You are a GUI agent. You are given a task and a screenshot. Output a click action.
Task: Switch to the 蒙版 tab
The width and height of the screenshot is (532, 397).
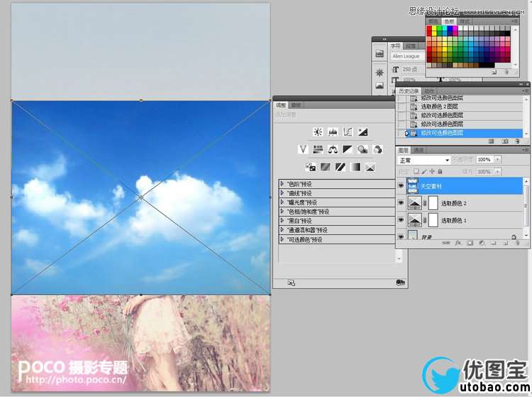point(297,105)
